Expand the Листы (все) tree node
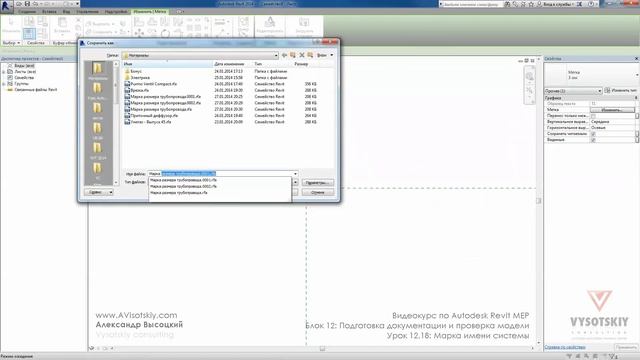 [x=4, y=72]
